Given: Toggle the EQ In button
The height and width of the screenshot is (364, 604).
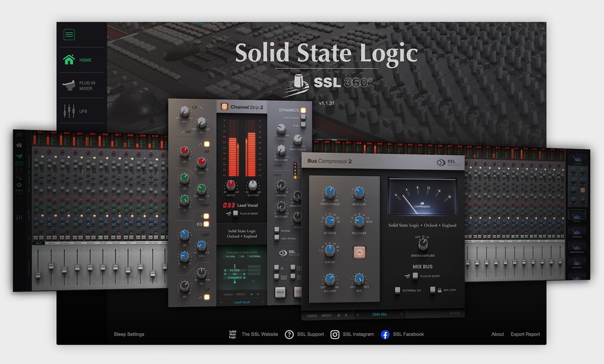Looking at the screenshot, I should (207, 224).
